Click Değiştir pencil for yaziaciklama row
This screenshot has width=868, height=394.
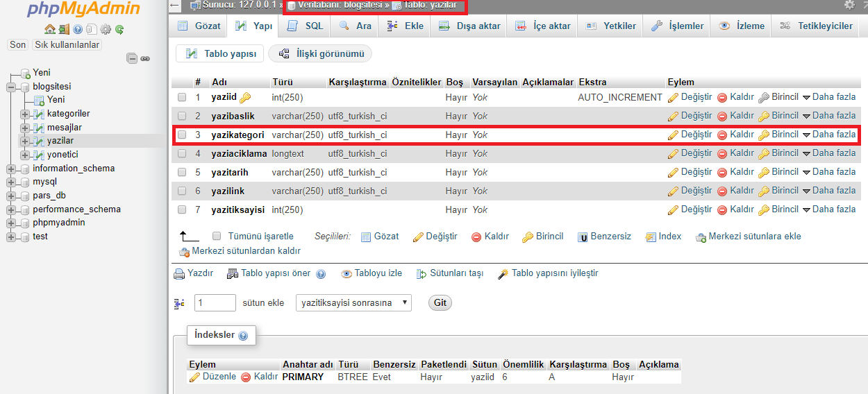point(690,153)
